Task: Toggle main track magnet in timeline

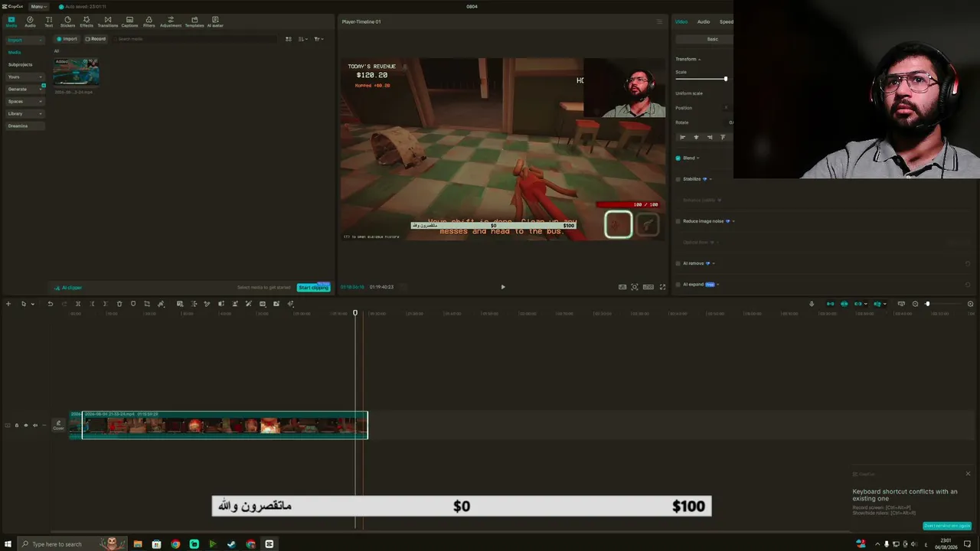Action: (830, 304)
